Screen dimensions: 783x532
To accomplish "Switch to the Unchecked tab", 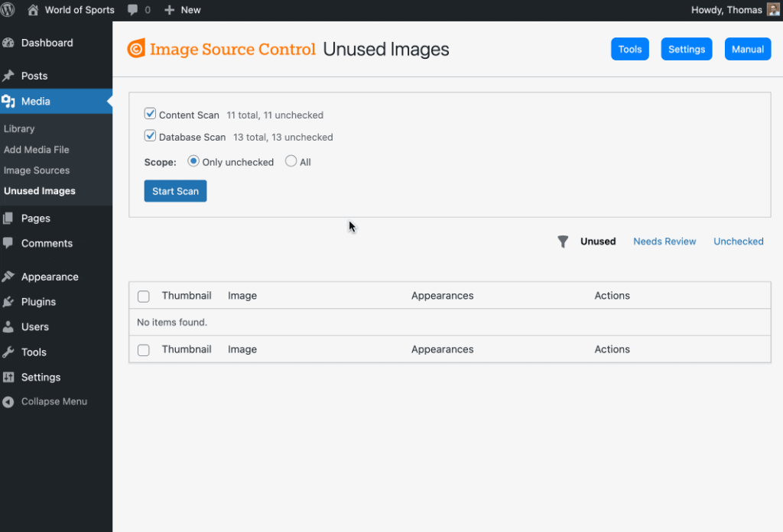I will (x=738, y=241).
